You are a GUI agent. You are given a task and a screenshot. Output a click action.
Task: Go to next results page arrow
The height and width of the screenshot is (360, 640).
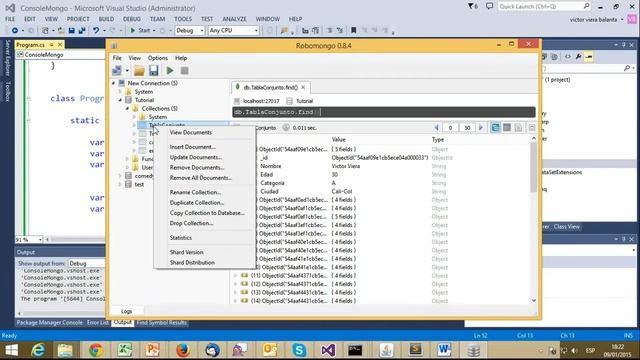click(481, 128)
